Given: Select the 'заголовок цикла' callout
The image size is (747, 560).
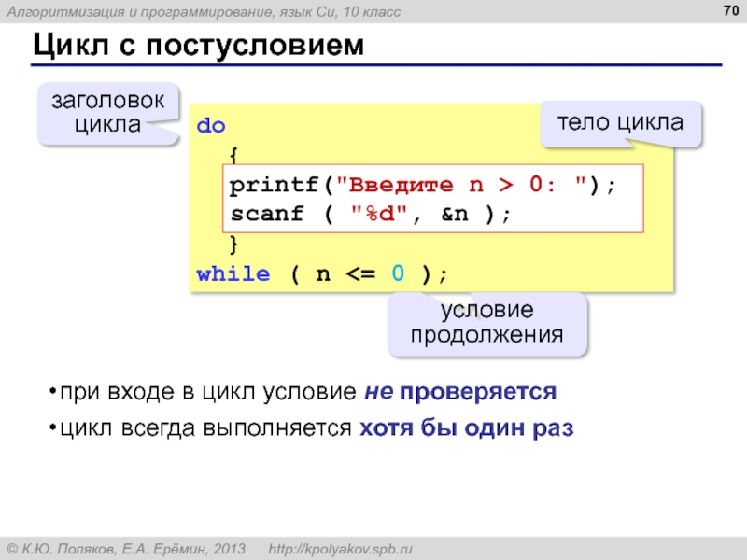Looking at the screenshot, I should 108,113.
